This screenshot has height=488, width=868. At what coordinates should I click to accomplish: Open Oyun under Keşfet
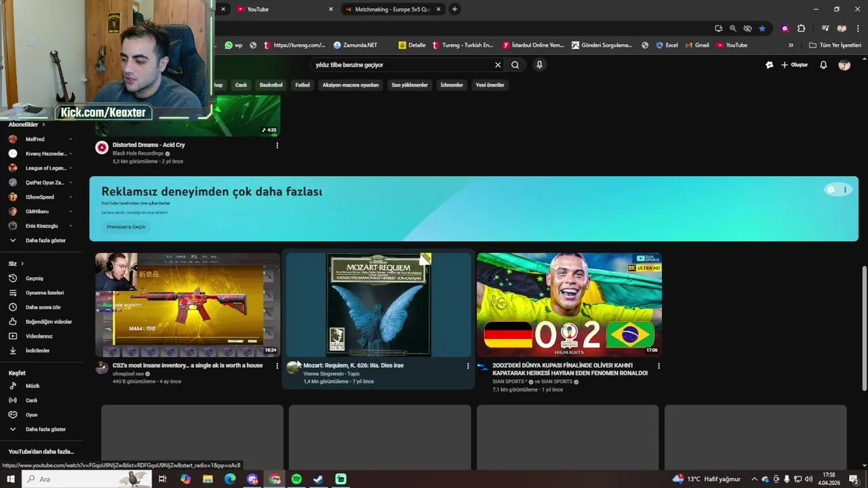point(31,415)
